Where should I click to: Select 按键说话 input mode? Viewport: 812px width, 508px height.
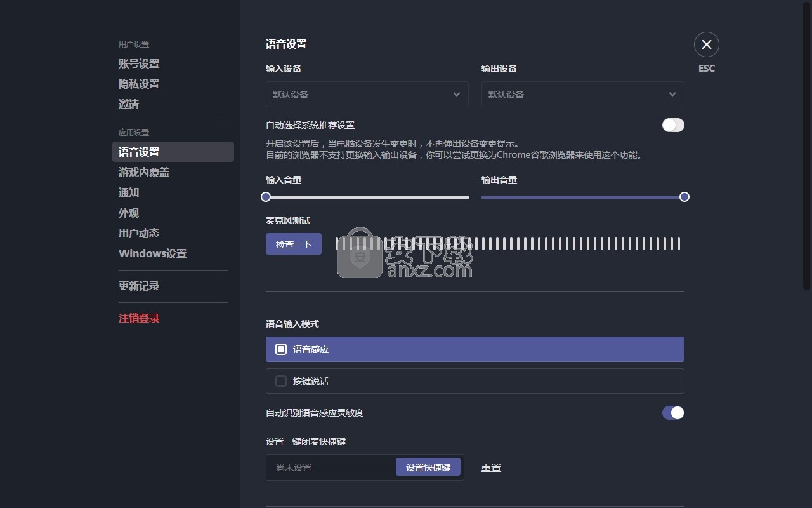pos(475,381)
